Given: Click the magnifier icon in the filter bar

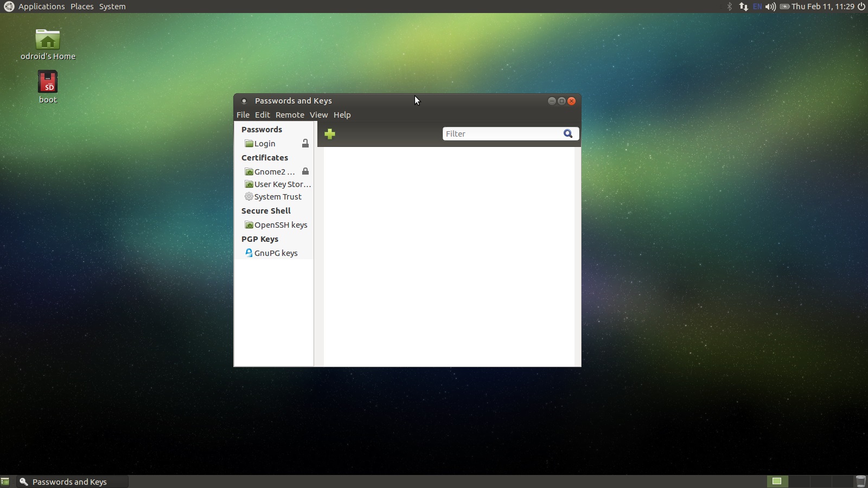Looking at the screenshot, I should pyautogui.click(x=567, y=133).
